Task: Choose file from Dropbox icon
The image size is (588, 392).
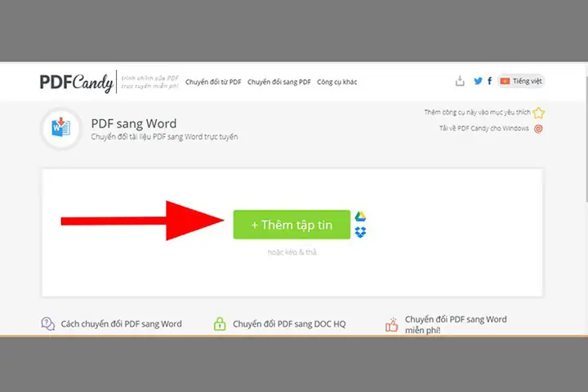Action: tap(360, 232)
